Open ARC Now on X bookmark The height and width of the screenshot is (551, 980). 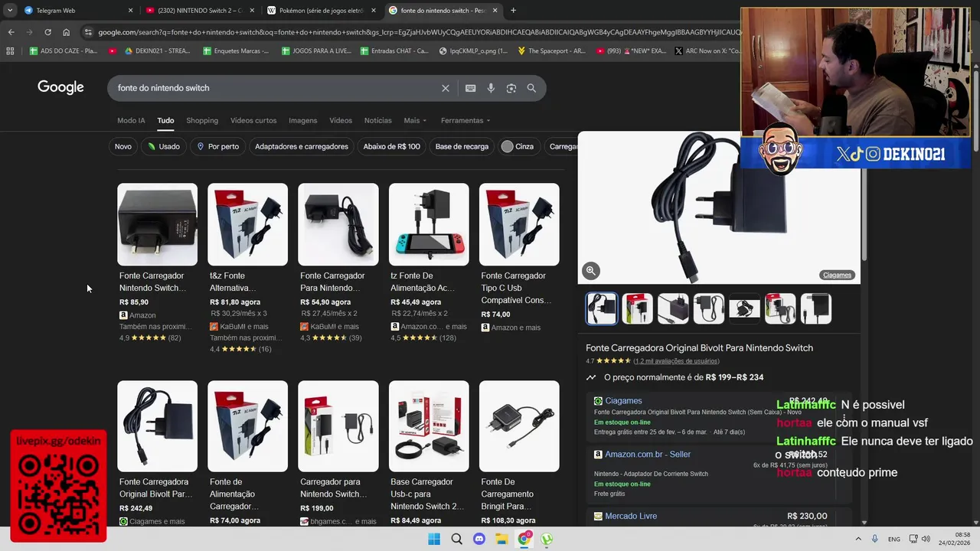[707, 51]
